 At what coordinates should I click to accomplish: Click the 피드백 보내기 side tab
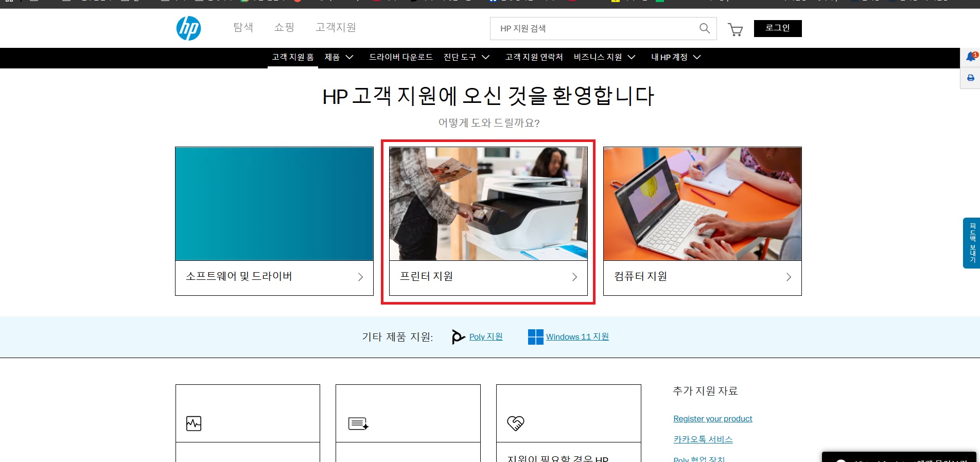click(972, 243)
